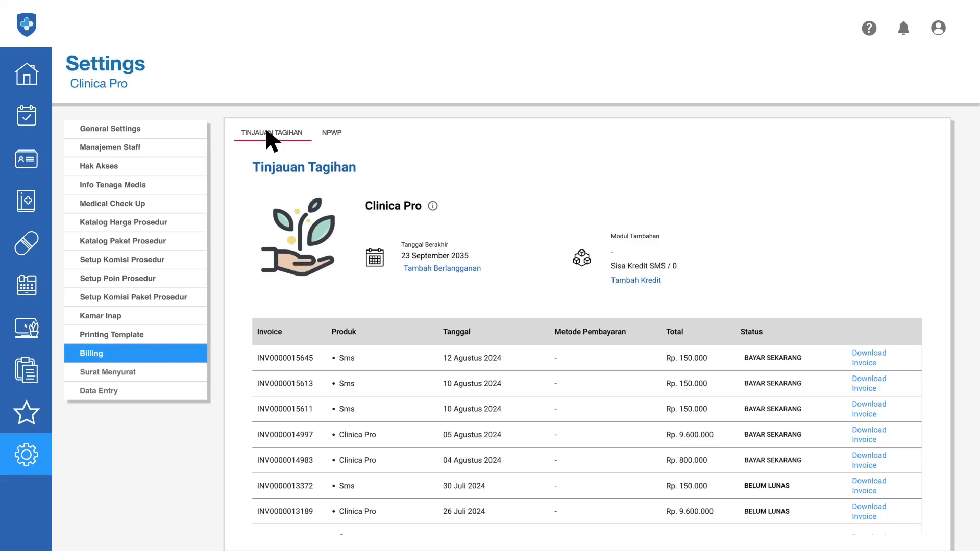Click the calendar checkmark appointment icon

point(26,116)
